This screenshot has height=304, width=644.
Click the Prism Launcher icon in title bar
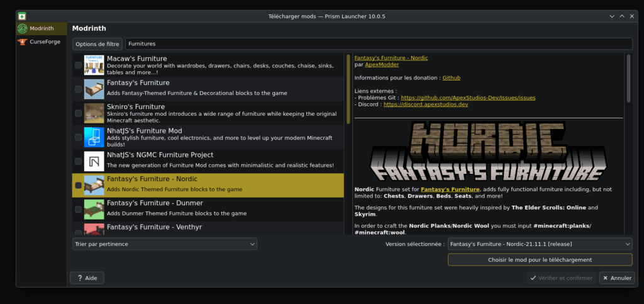(x=22, y=16)
